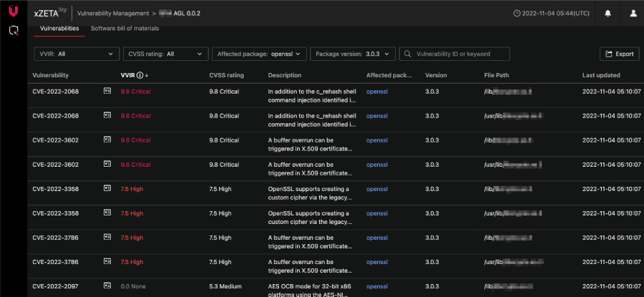644x297 pixels.
Task: Open the Package version 3.0.3 dropdown
Action: (353, 54)
